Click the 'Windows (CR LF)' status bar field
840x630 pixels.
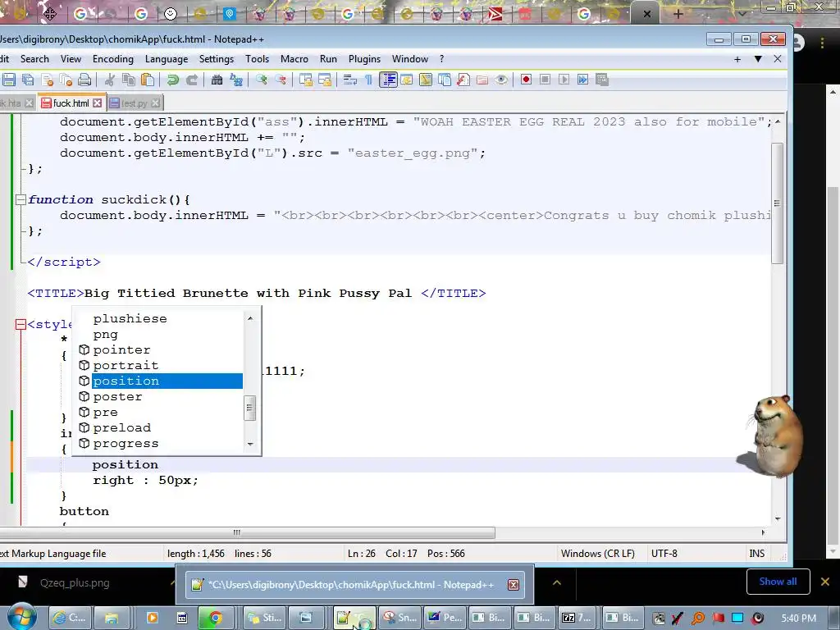(x=598, y=554)
